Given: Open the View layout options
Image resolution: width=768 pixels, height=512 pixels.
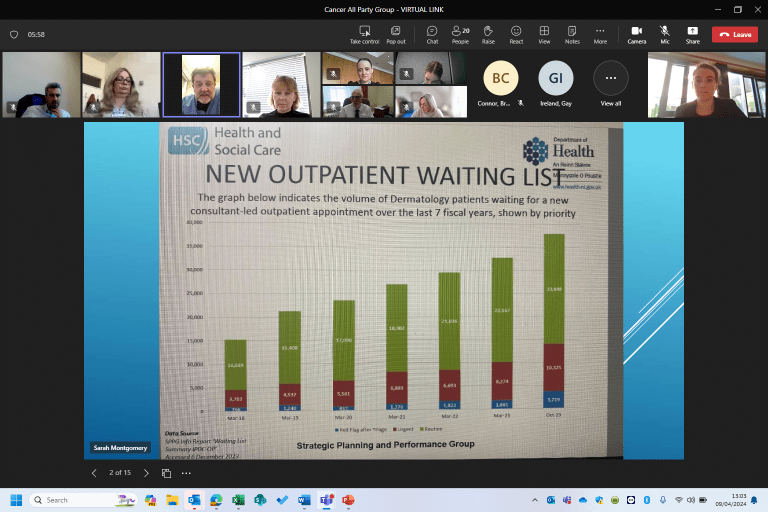Looking at the screenshot, I should pyautogui.click(x=544, y=35).
